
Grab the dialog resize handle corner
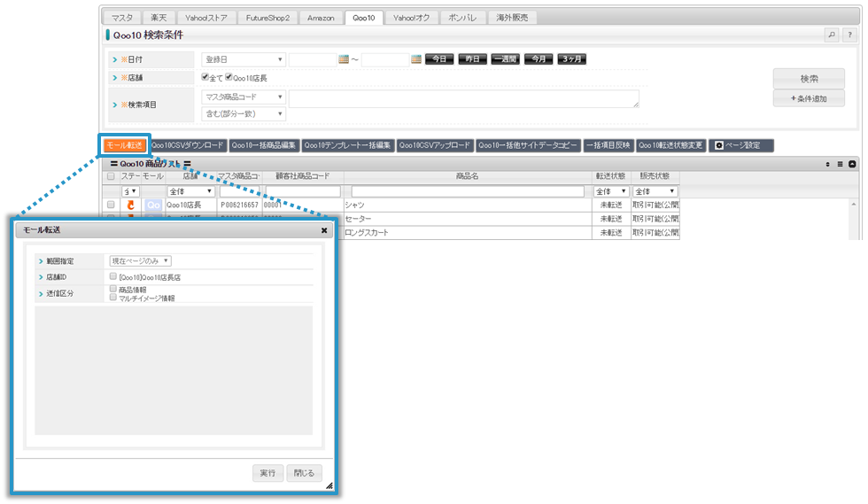[x=329, y=485]
